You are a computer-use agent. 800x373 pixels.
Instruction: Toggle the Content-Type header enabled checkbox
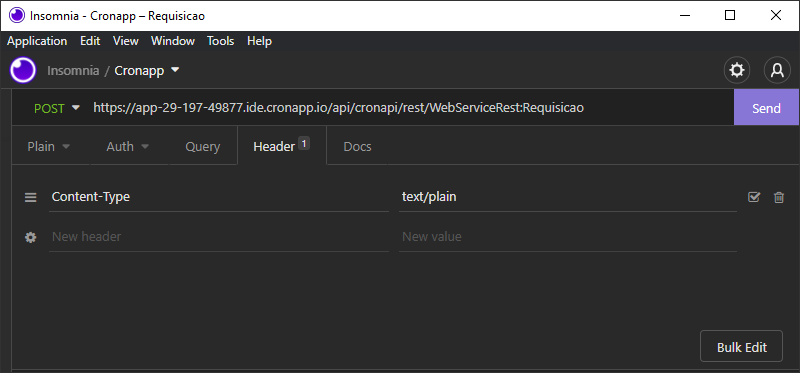coord(754,197)
